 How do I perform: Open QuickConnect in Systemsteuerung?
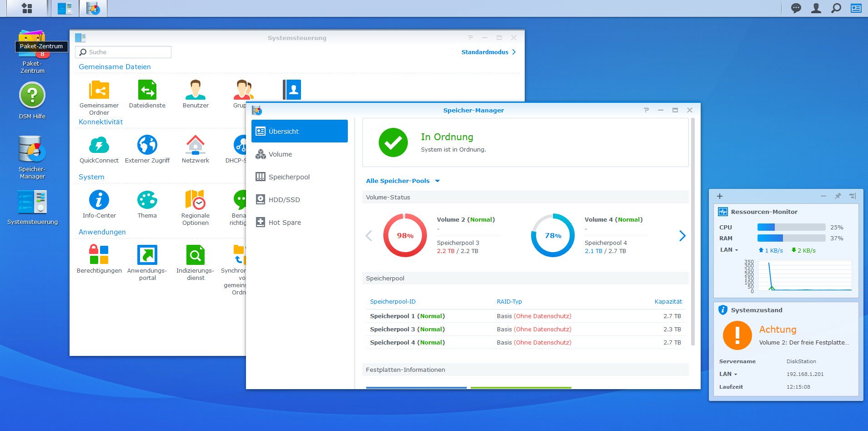click(x=99, y=149)
